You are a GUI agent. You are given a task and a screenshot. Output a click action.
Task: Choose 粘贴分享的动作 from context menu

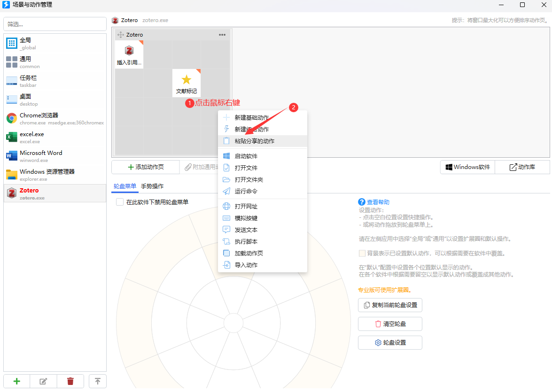point(263,141)
